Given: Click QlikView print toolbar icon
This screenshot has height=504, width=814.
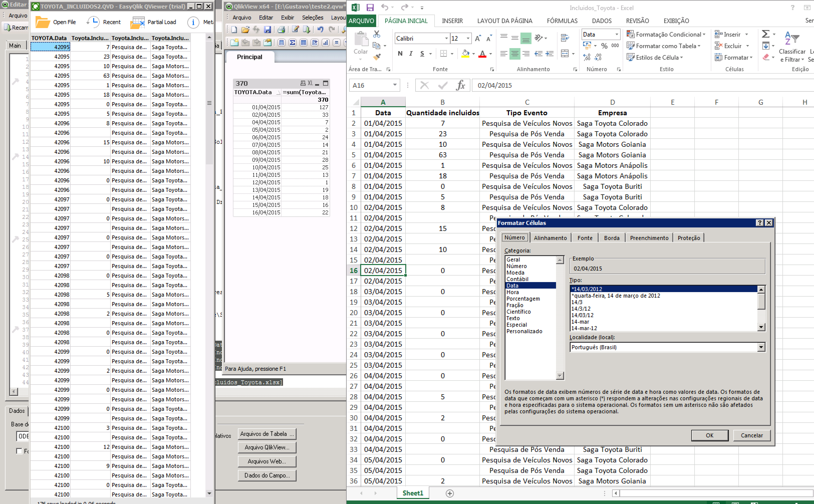Looking at the screenshot, I should point(281,30).
